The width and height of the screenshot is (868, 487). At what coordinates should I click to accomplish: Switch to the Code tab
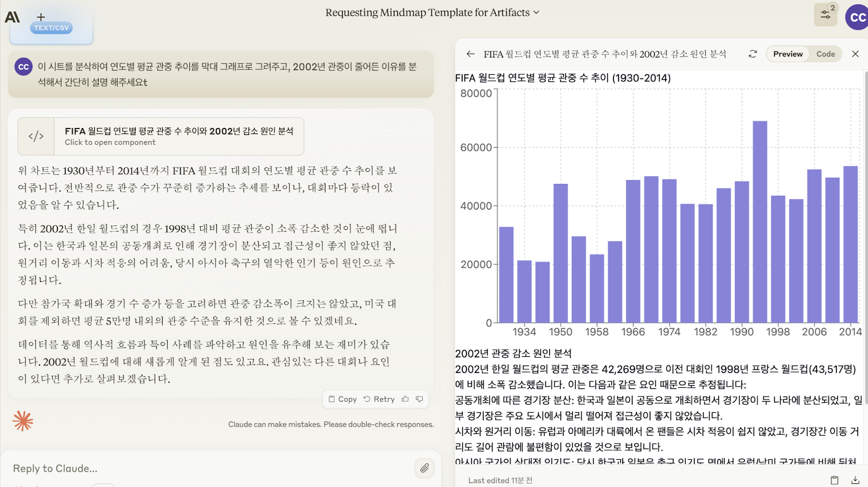click(826, 54)
